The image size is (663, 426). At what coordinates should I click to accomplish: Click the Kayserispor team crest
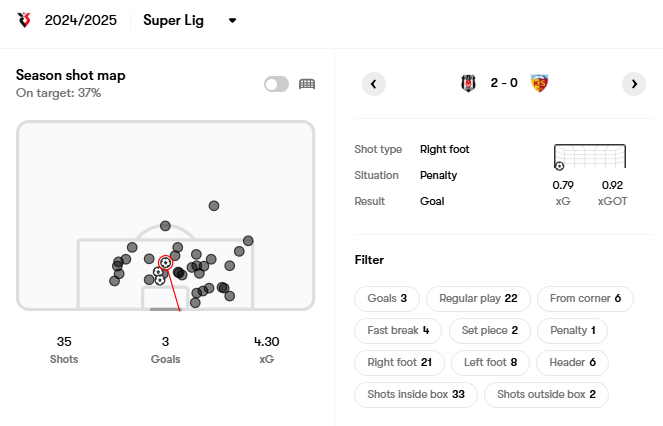(540, 83)
